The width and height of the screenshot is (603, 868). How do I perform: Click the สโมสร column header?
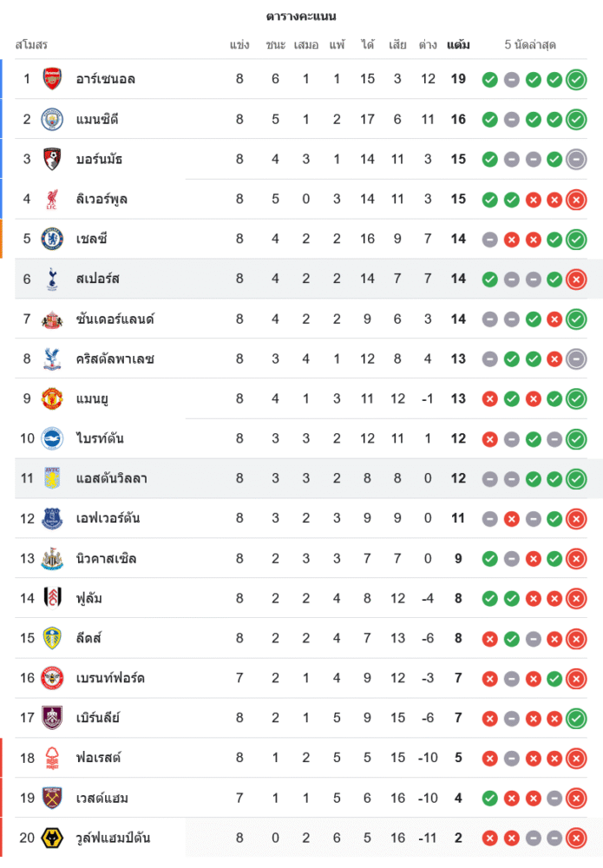click(31, 44)
